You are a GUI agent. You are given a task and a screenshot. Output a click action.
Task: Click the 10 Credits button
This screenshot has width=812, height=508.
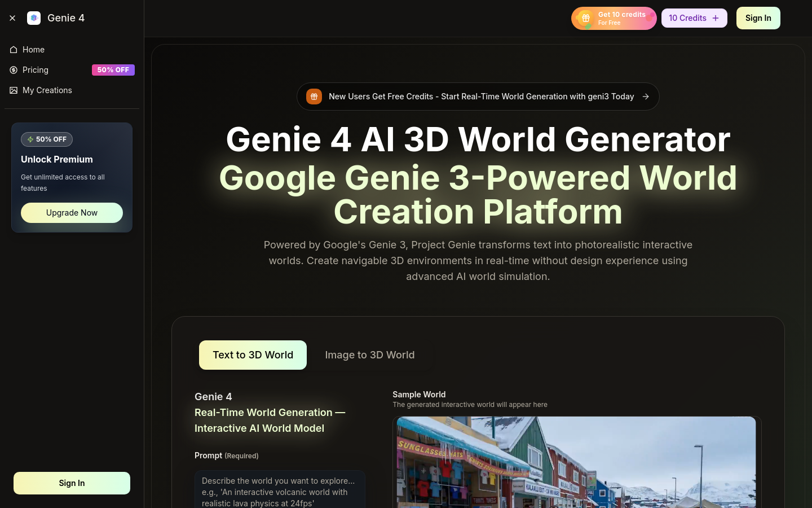tap(694, 18)
